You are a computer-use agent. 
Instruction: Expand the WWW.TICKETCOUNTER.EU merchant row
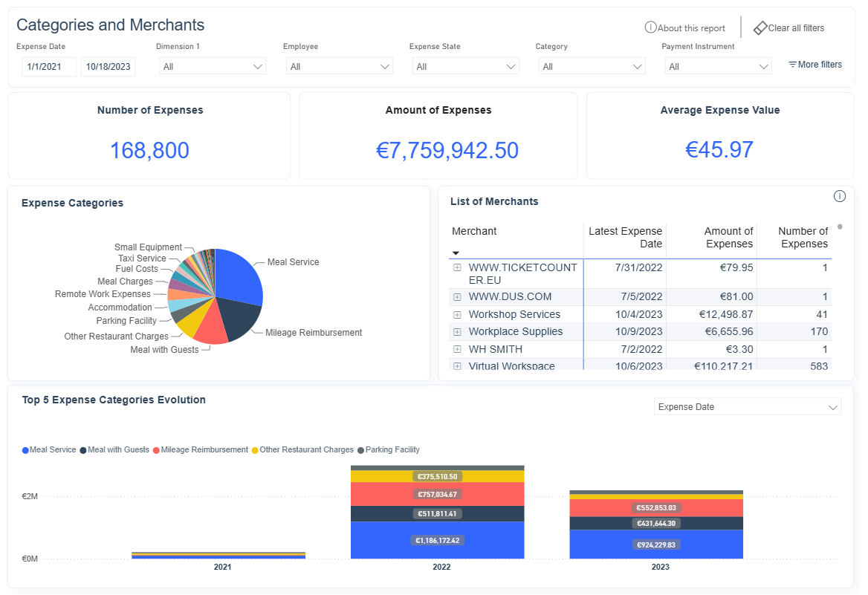tap(457, 267)
